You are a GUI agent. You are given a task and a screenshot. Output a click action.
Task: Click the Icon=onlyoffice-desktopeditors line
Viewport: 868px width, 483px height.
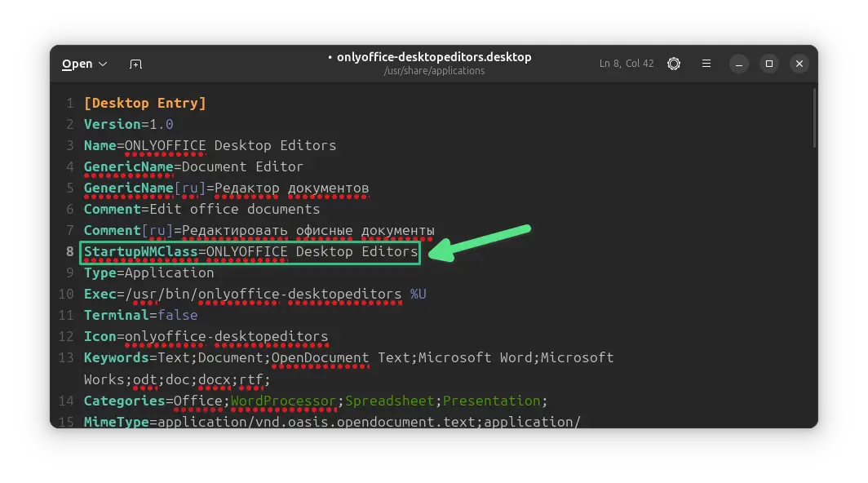click(206, 336)
